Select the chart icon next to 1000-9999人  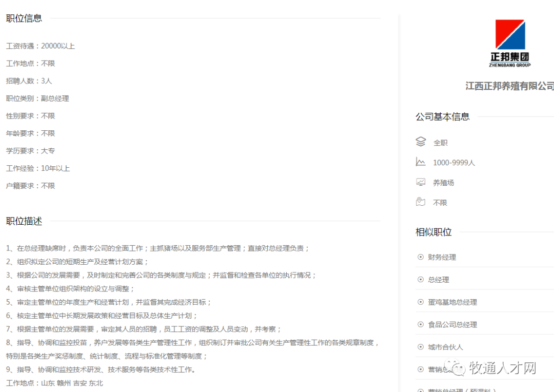click(421, 162)
